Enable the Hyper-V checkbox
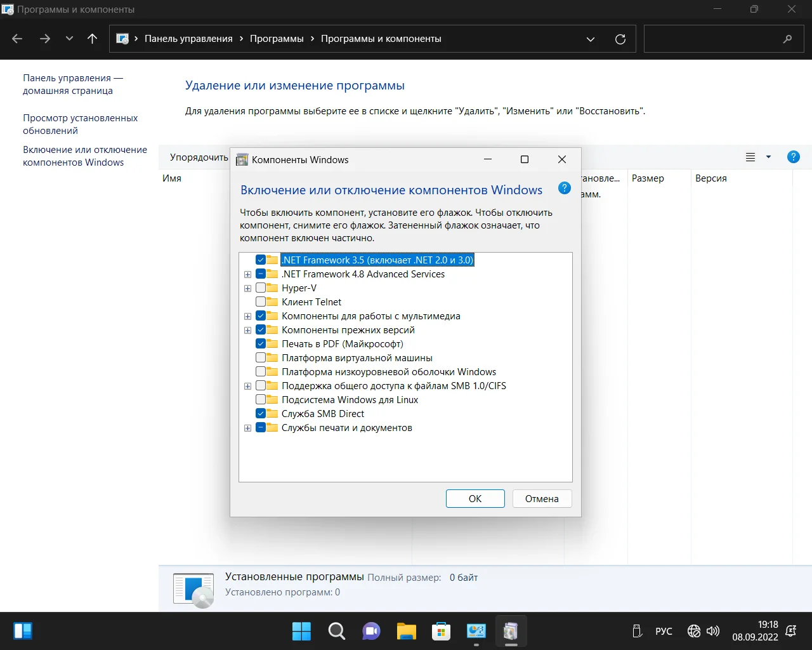Viewport: 812px width, 650px height. tap(261, 288)
